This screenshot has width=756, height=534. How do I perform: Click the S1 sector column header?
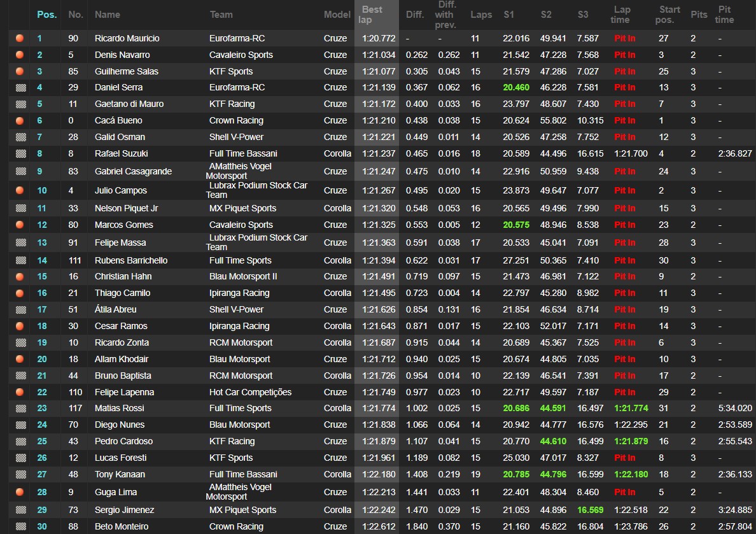(508, 15)
